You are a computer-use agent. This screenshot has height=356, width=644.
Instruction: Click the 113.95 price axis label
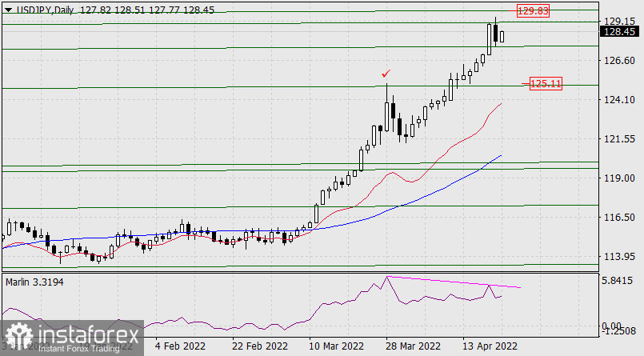(619, 257)
